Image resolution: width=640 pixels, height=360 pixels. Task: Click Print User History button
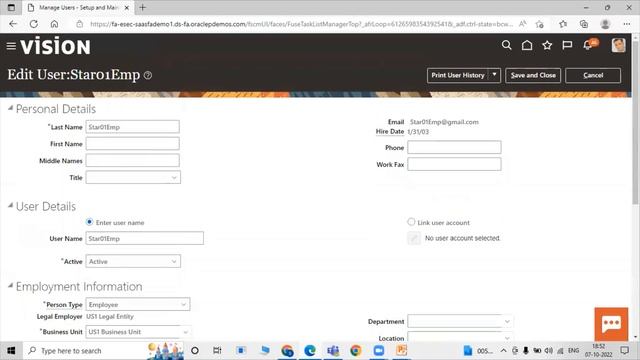[458, 75]
